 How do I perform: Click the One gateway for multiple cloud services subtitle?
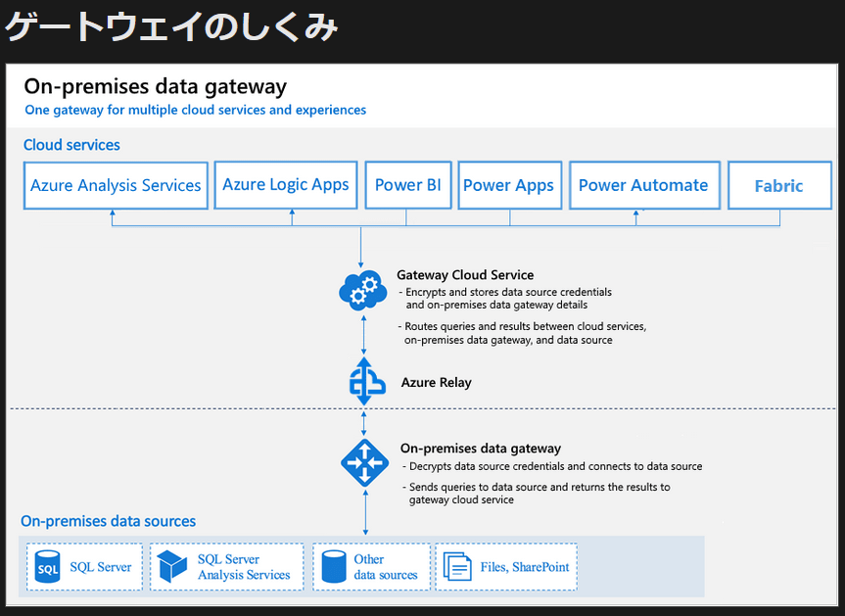point(196,110)
